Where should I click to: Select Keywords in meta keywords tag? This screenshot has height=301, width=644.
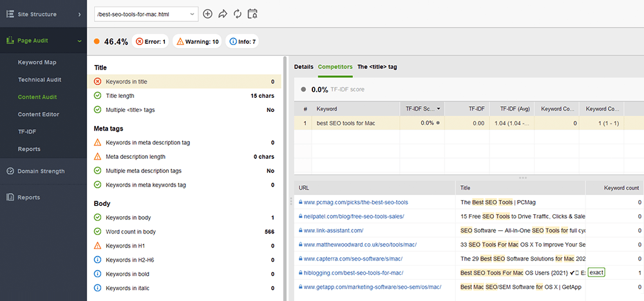(x=184, y=185)
